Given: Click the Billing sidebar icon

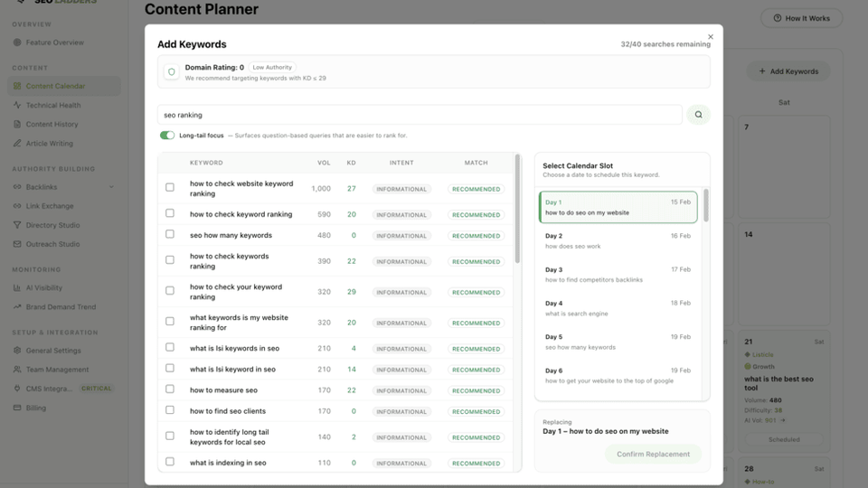Looking at the screenshot, I should [17, 408].
